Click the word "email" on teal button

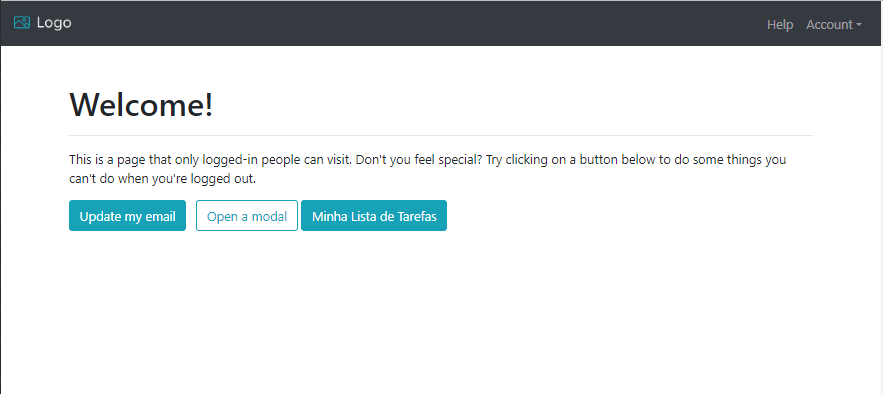tap(160, 216)
